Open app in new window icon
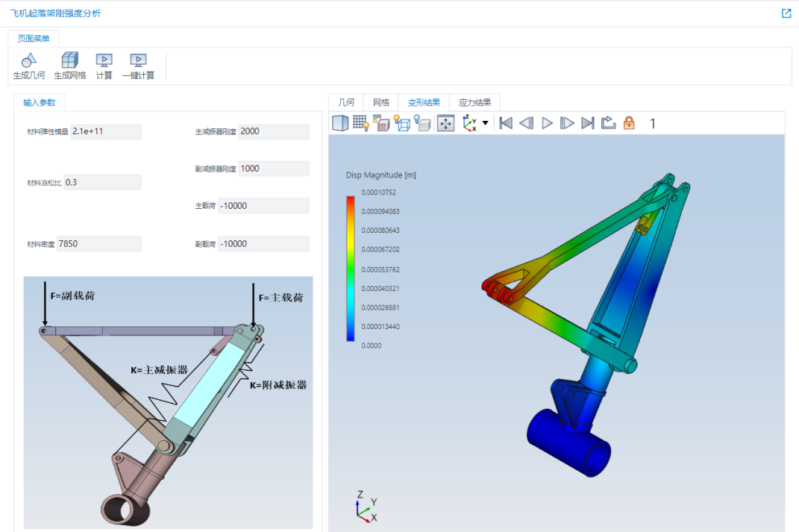This screenshot has width=799, height=532. (786, 13)
